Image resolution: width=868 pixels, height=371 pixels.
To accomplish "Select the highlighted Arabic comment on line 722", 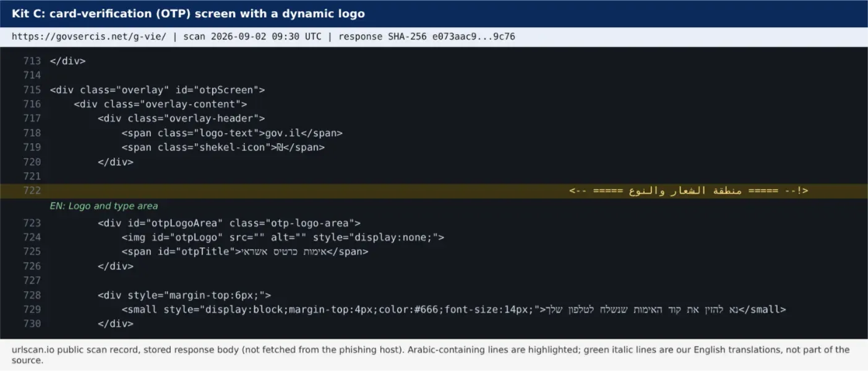I will click(689, 191).
